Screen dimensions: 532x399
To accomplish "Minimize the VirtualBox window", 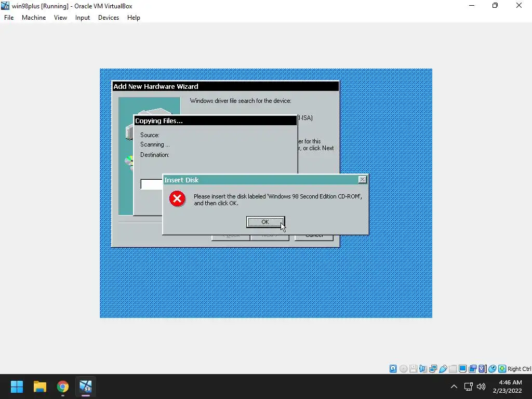I will [x=472, y=6].
